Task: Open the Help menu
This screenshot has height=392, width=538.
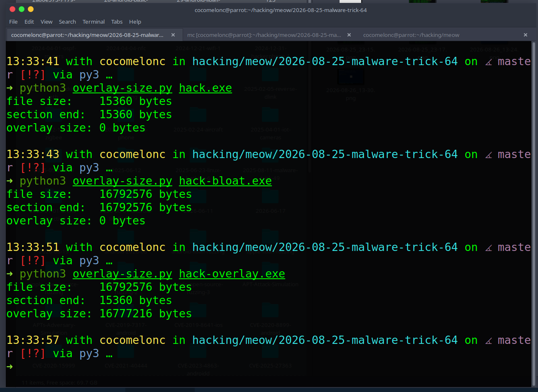Action: click(x=135, y=22)
